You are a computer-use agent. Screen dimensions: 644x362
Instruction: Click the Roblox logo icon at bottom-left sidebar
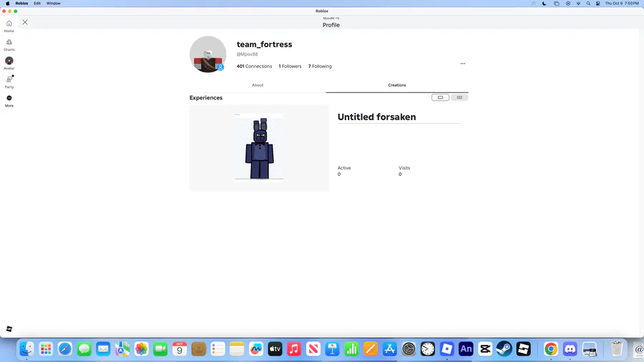tap(9, 329)
